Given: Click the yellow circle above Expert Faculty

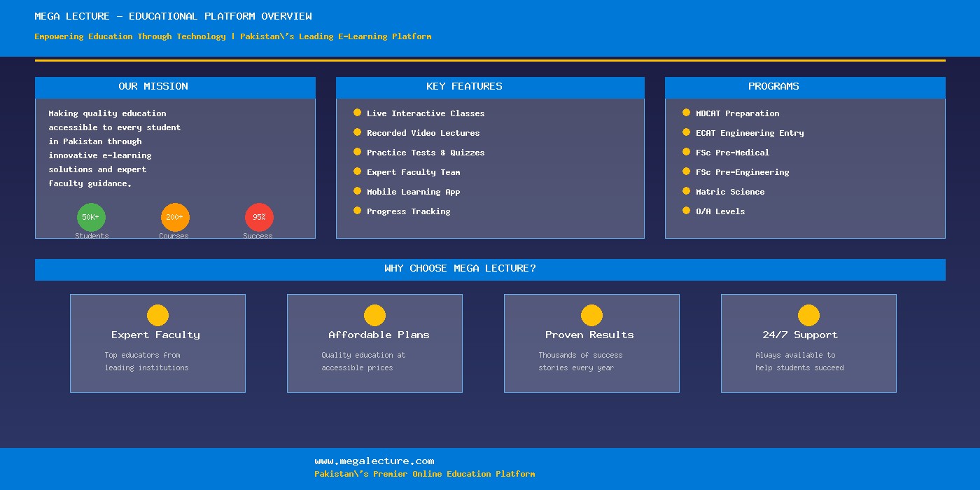Looking at the screenshot, I should [157, 315].
